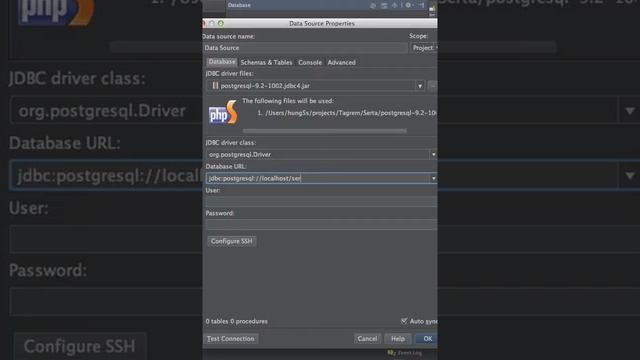Viewport: 640px width, 360px height.
Task: Click the Database URL text field
Action: pyautogui.click(x=318, y=178)
